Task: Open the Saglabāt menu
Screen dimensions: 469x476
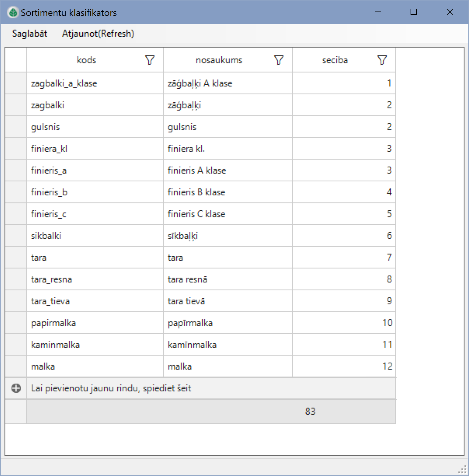Action: coord(30,33)
